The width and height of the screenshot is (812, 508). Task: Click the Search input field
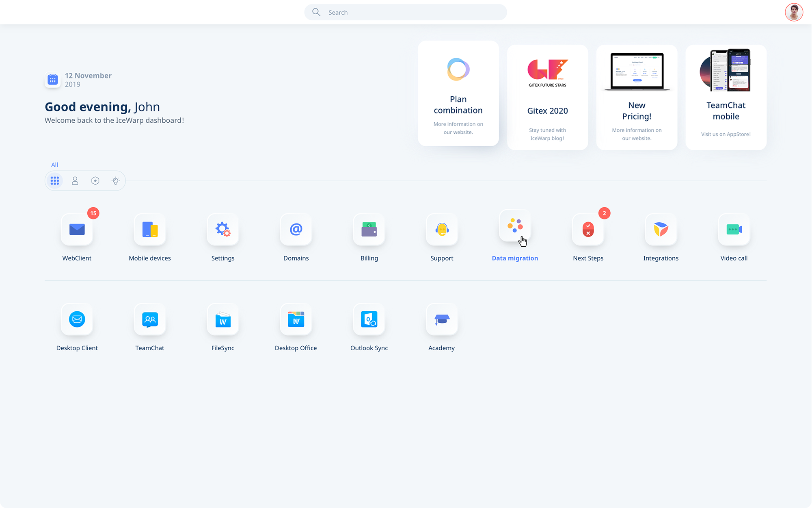pos(406,13)
